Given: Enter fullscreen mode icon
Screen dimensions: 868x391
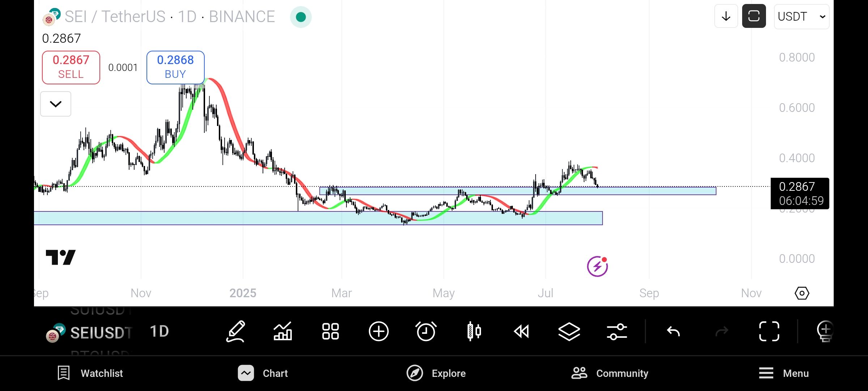Looking at the screenshot, I should pyautogui.click(x=769, y=331).
